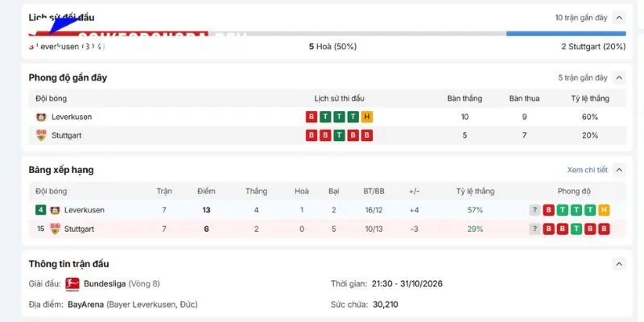Click Leverkusen team name in standings table
Image resolution: width=644 pixels, height=322 pixels.
tap(85, 210)
